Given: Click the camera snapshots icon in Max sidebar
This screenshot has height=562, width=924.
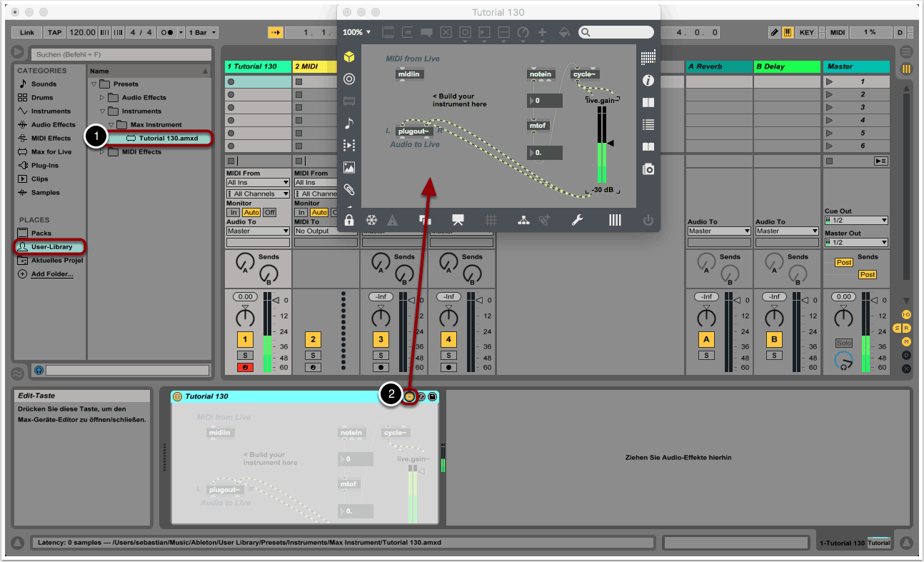Looking at the screenshot, I should click(x=648, y=169).
